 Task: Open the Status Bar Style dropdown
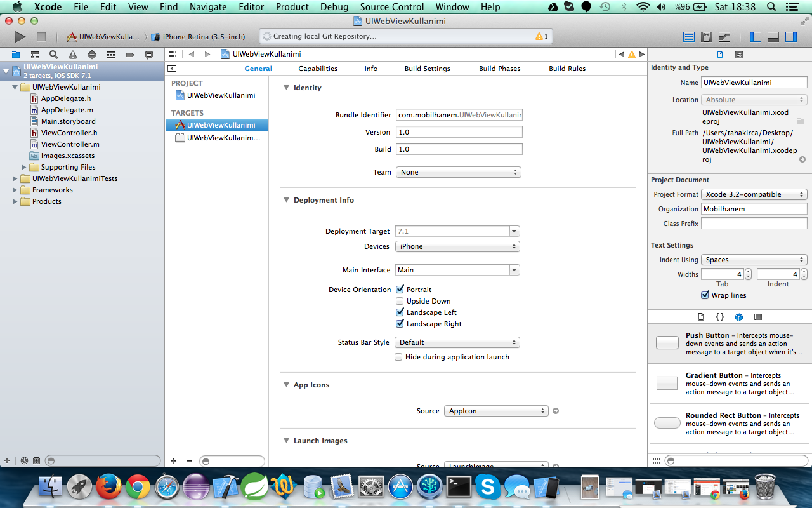click(x=457, y=342)
